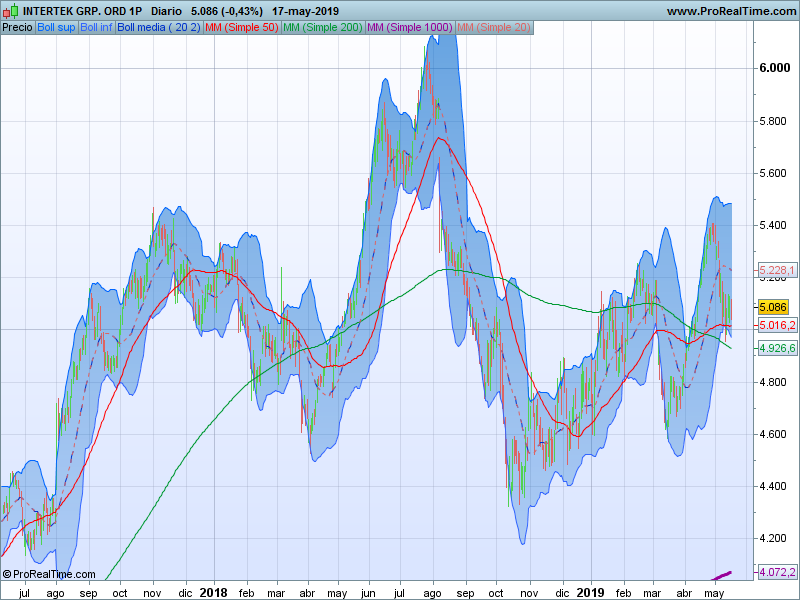Click the INTERTEK GRP. ORD 1P title
The height and width of the screenshot is (600, 800).
[x=82, y=11]
